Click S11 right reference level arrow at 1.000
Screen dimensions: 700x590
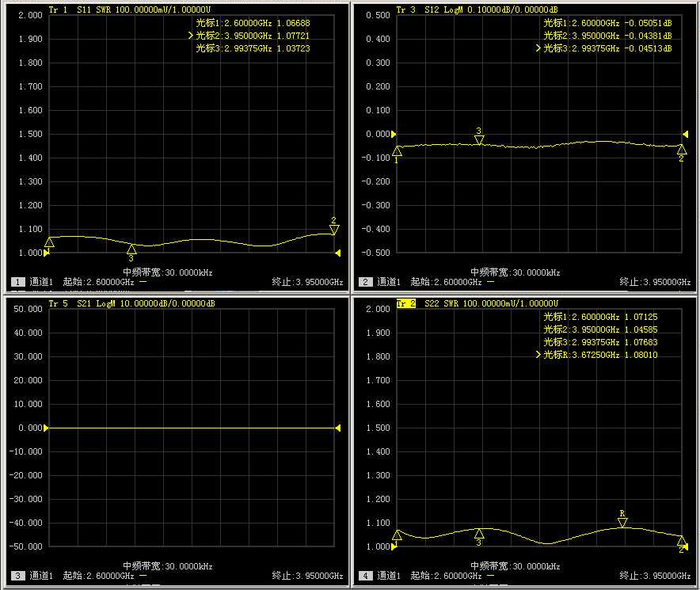click(338, 253)
